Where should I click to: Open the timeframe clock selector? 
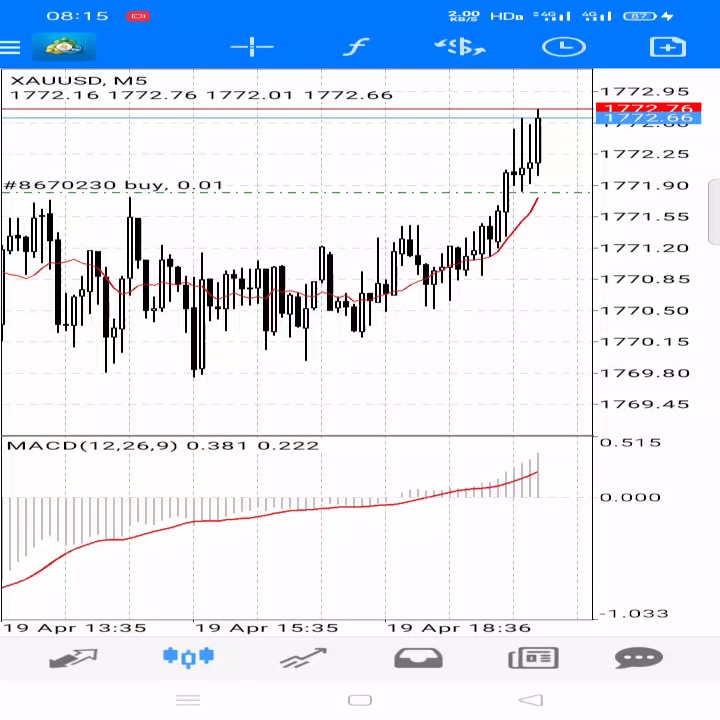click(564, 47)
